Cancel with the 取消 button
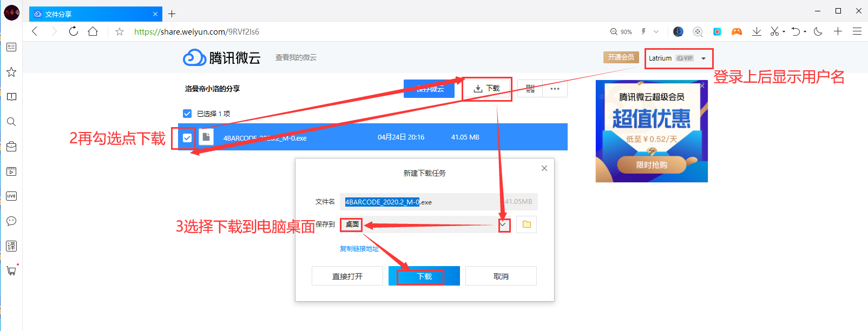This screenshot has width=868, height=331. tap(501, 276)
